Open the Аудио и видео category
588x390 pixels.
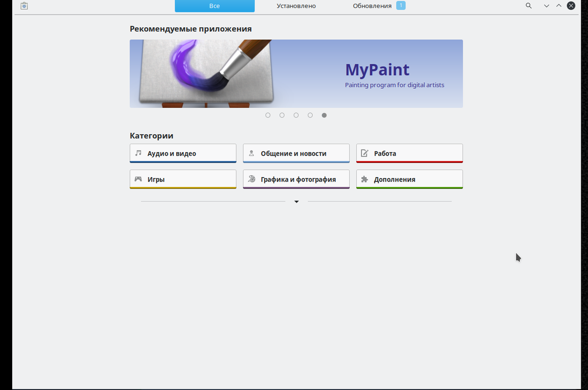click(x=183, y=153)
